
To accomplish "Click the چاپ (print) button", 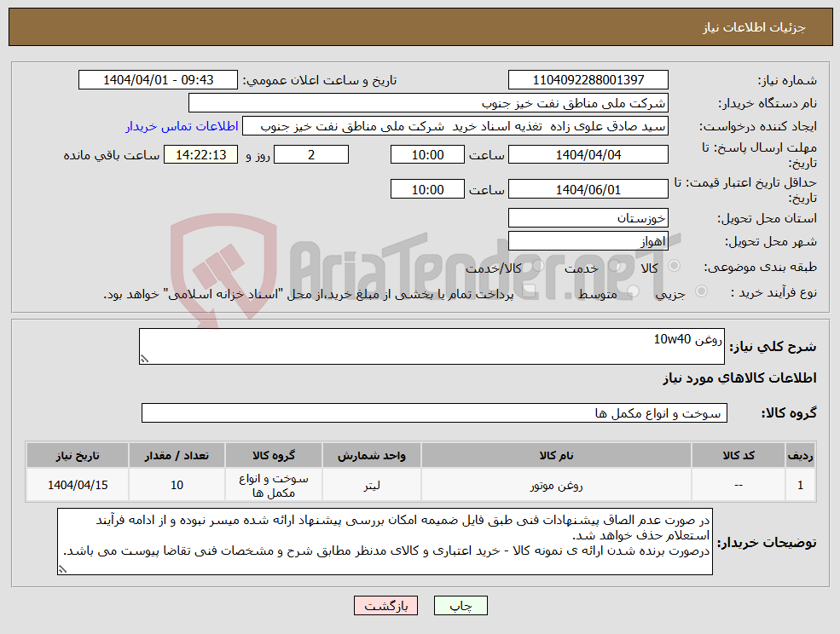I will [461, 606].
